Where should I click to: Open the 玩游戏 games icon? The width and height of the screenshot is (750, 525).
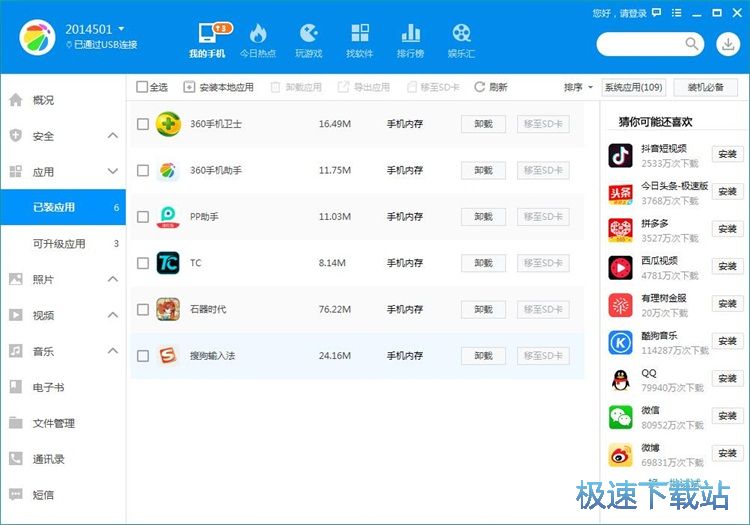tap(309, 33)
